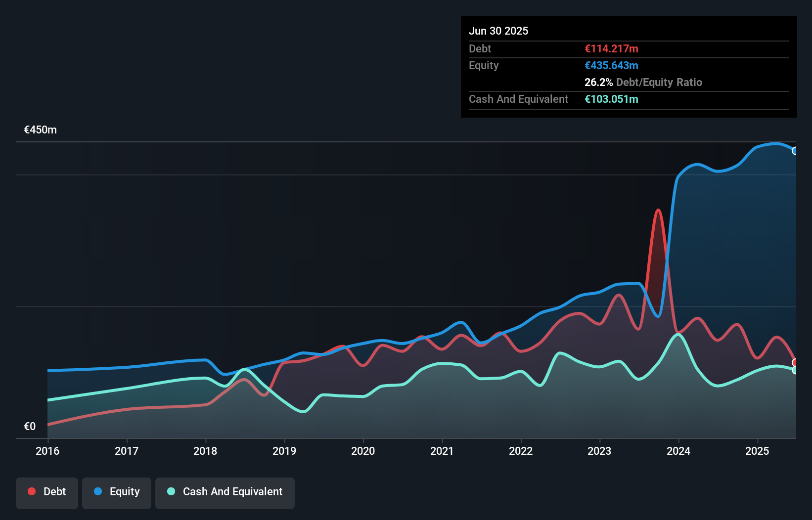
Task: Click the teal Cash endpoint marker
Action: tap(795, 370)
